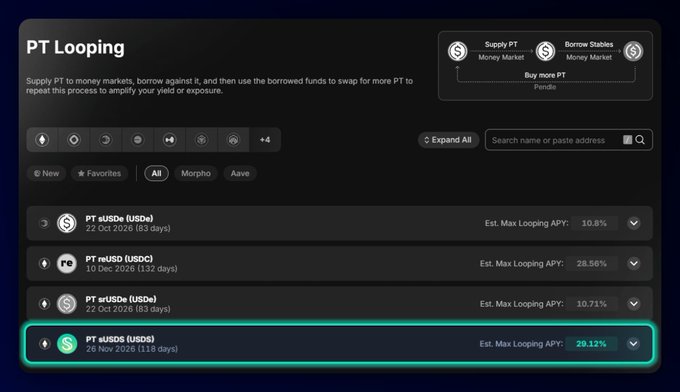This screenshot has width=680, height=392.
Task: Filter by New markets
Action: [46, 173]
